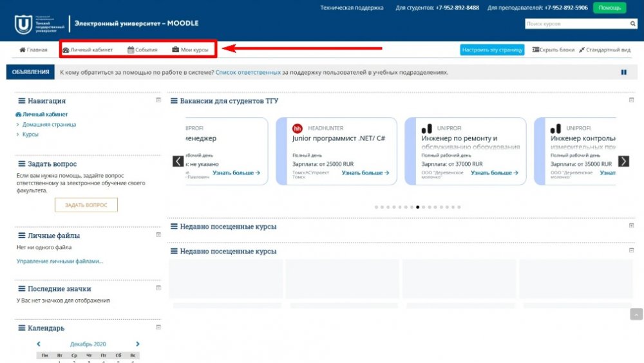
Task: Open the События menu item
Action: pyautogui.click(x=142, y=50)
